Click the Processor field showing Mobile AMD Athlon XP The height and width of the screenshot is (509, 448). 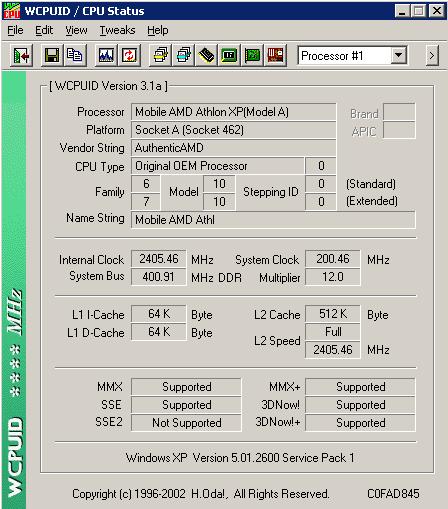233,112
